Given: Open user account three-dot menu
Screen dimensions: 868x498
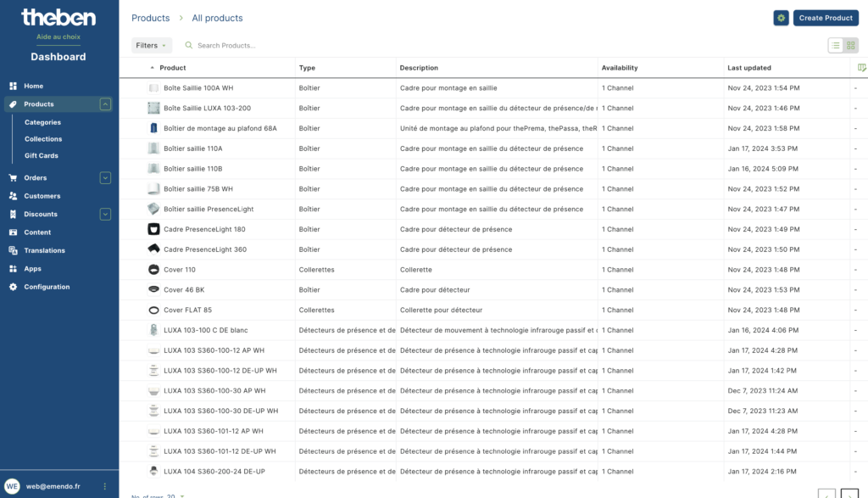Looking at the screenshot, I should 104,486.
